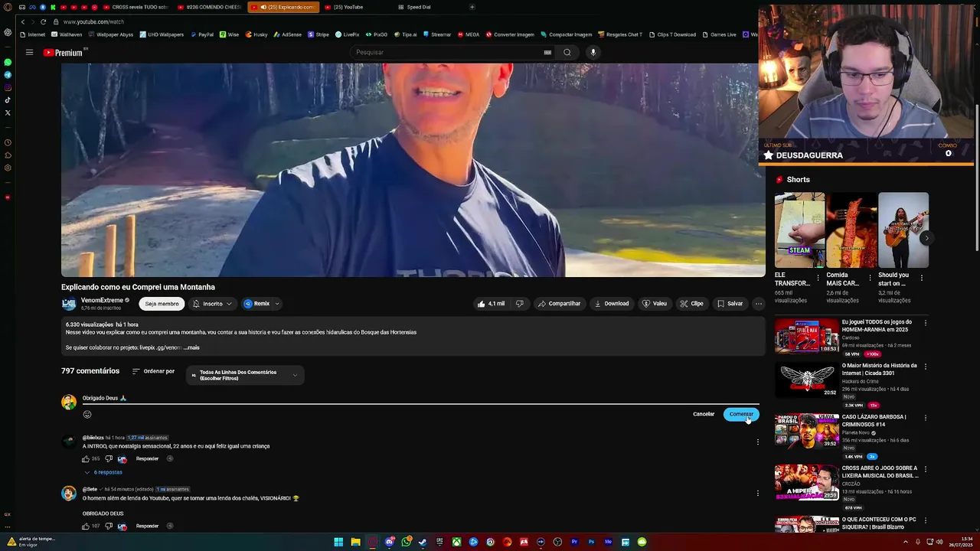Screen dimensions: 980x551
Task: Open VenomExtreme channel avatar
Action: coord(69,304)
